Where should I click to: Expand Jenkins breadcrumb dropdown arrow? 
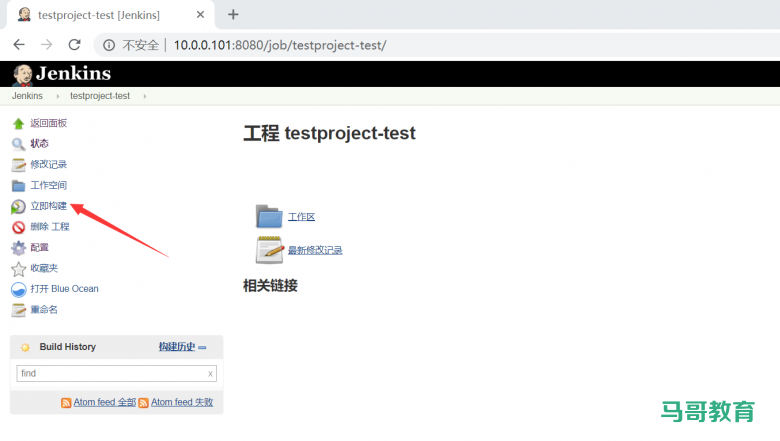point(58,96)
